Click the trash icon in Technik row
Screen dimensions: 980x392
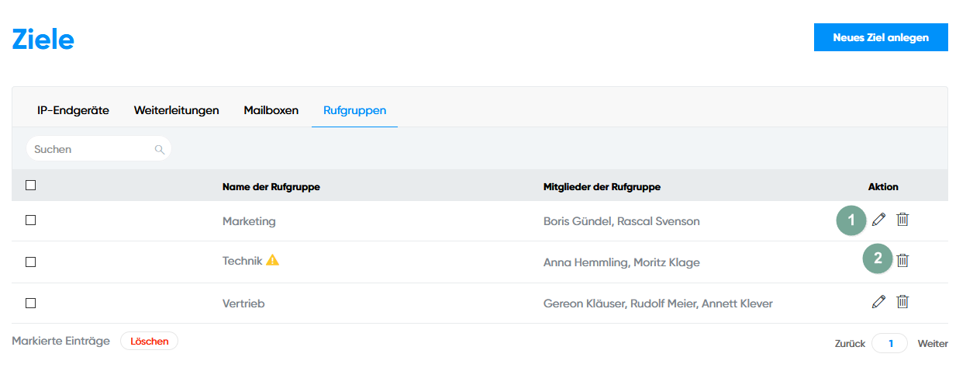point(902,260)
